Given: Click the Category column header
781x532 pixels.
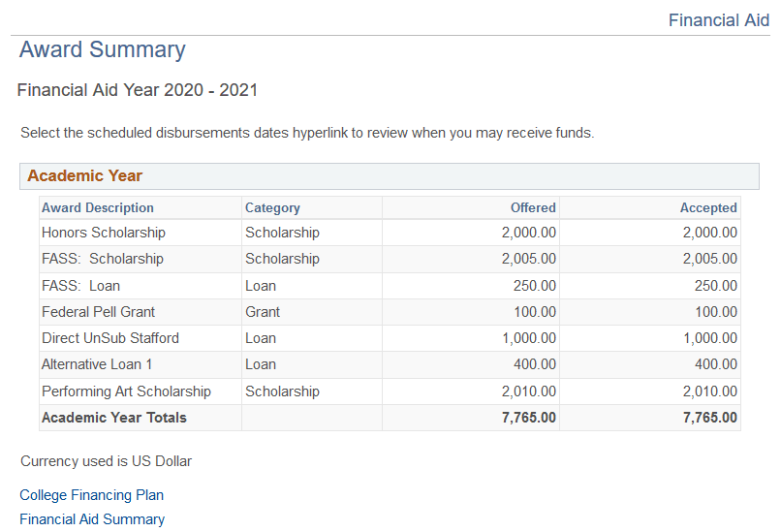Looking at the screenshot, I should (272, 207).
